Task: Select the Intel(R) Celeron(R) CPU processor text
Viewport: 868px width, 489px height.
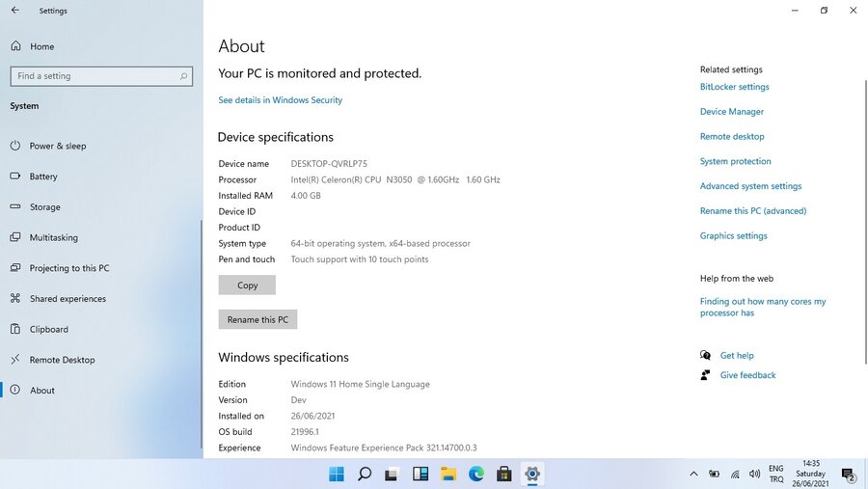Action: point(395,180)
